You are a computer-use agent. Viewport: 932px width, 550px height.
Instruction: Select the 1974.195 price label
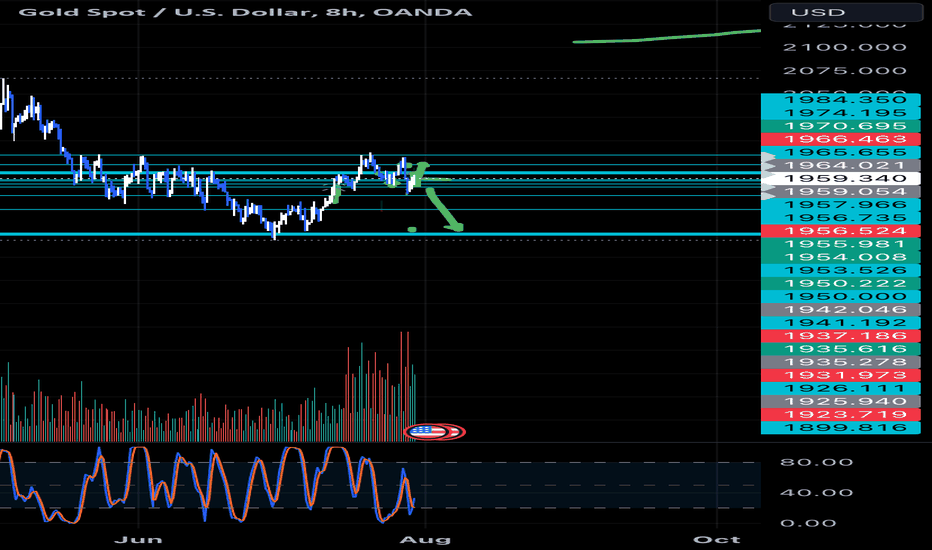(x=840, y=113)
